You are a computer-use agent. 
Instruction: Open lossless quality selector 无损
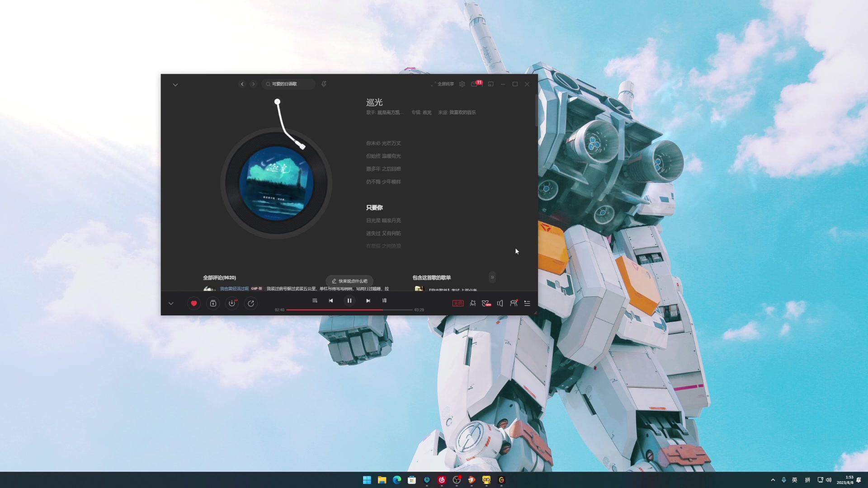click(x=458, y=303)
